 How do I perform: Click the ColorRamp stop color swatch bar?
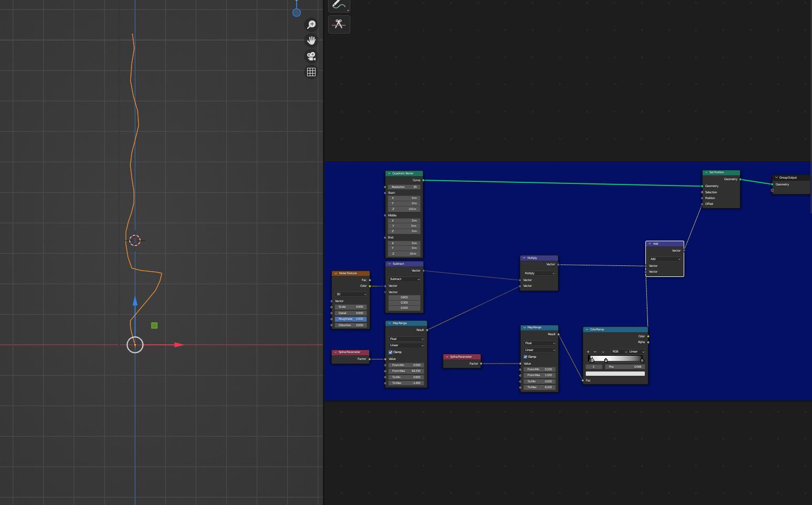[615, 374]
